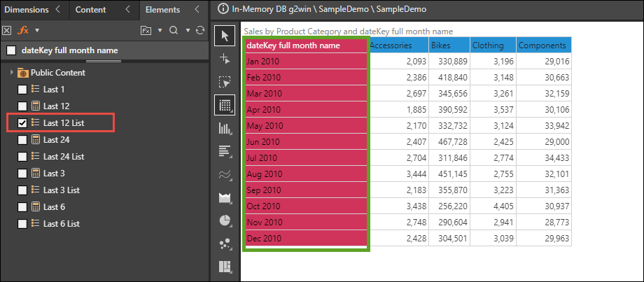
Task: Check the dateKey full month name checkbox
Action: point(11,50)
